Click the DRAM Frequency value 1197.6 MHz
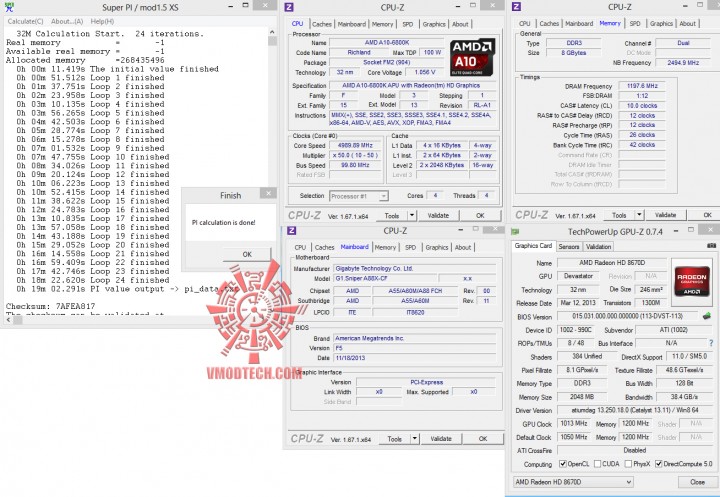 coord(642,86)
